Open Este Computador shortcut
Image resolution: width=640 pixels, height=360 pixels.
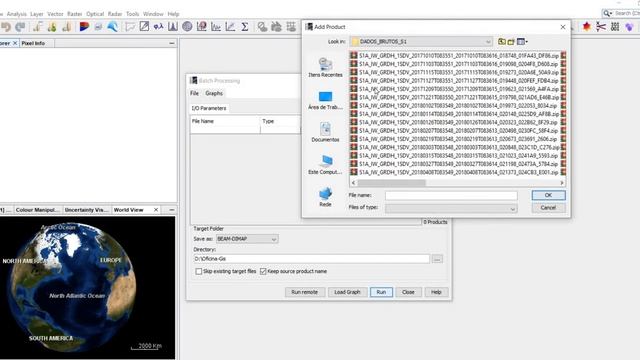pos(325,164)
